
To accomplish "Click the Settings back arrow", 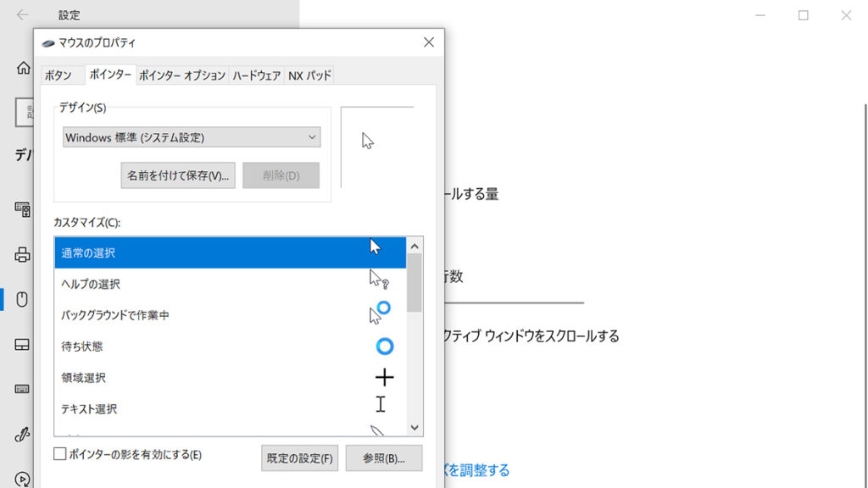I will (22, 15).
